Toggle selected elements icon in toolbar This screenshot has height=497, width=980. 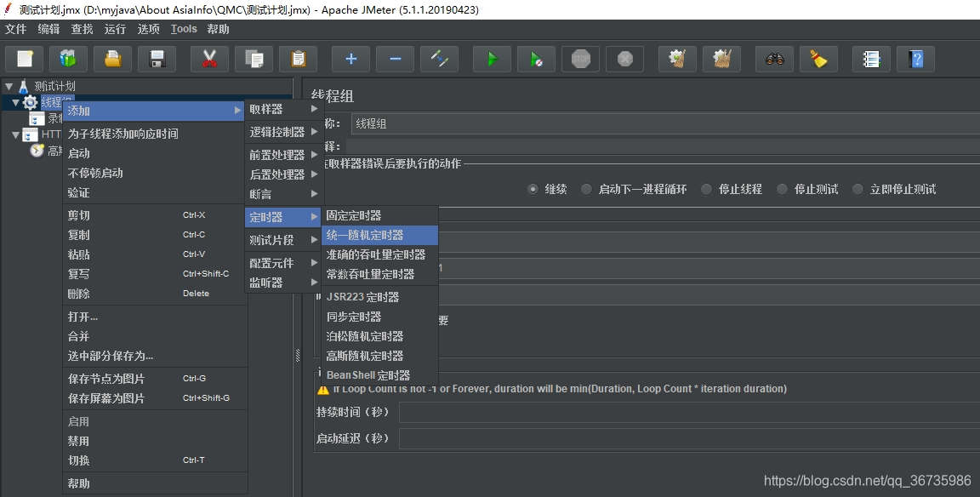click(x=439, y=60)
